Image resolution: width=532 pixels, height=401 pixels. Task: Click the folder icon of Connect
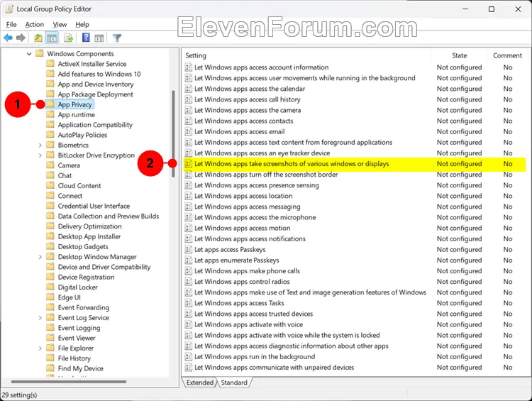click(50, 196)
